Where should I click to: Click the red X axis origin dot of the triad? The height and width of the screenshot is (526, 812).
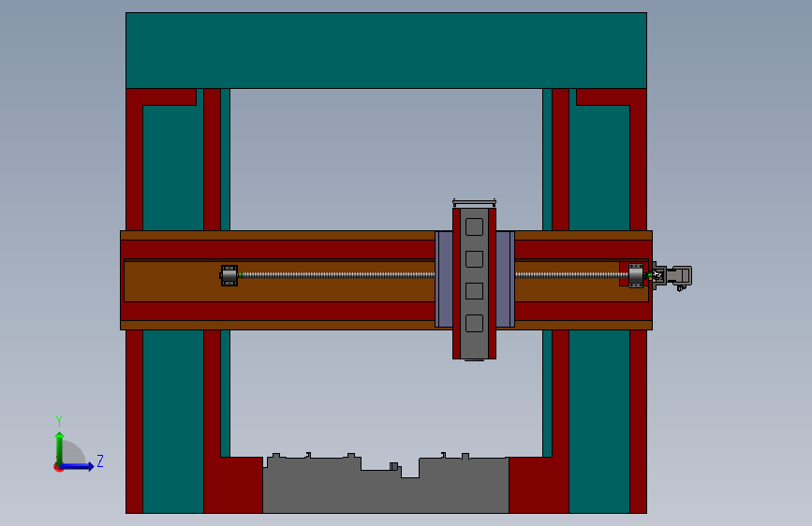point(58,467)
